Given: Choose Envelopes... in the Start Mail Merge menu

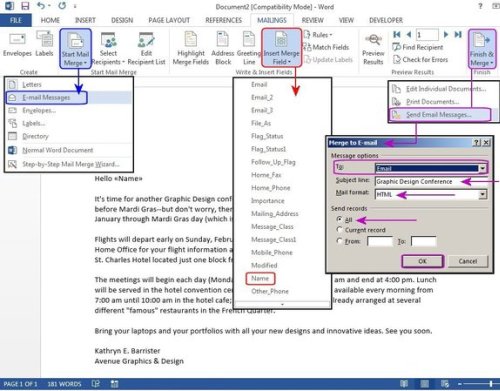Looking at the screenshot, I should click(69, 110).
